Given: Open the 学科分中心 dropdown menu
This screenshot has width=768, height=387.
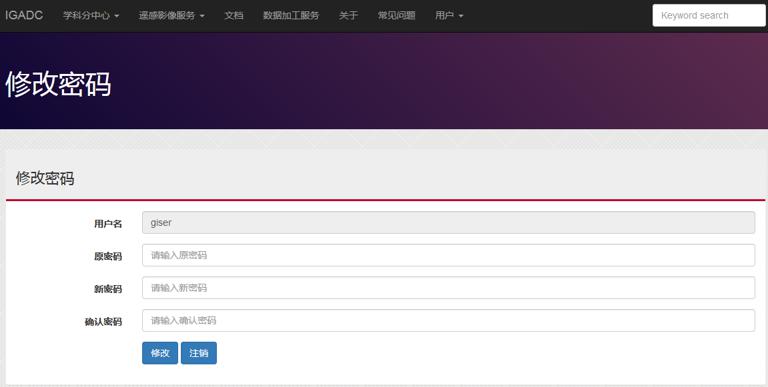Looking at the screenshot, I should (x=91, y=16).
